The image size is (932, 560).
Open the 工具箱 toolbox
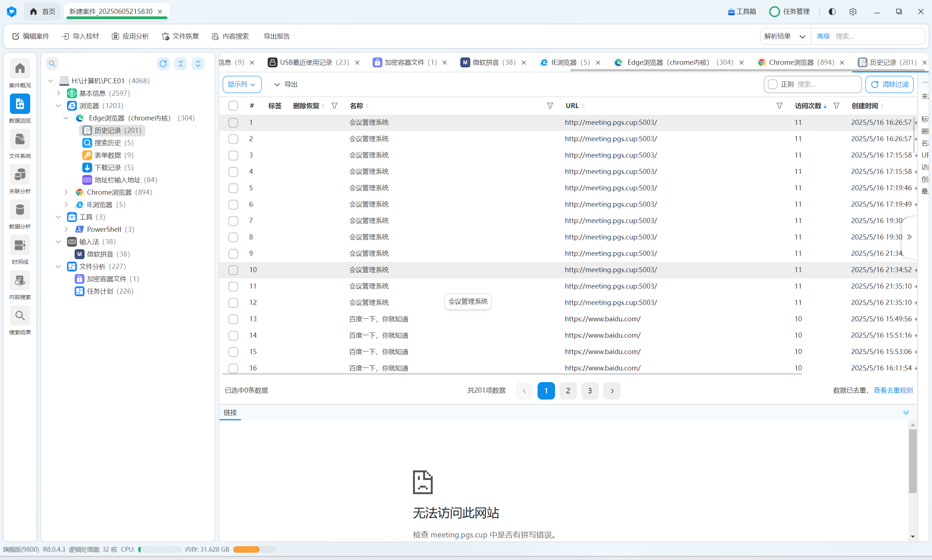pyautogui.click(x=742, y=12)
